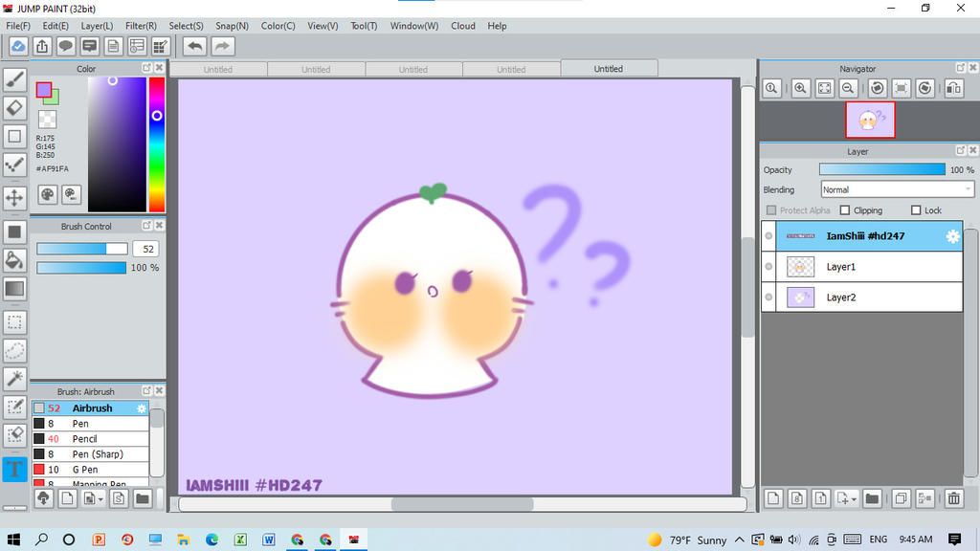Redo the undone action
The width and height of the screenshot is (980, 551).
click(x=222, y=46)
